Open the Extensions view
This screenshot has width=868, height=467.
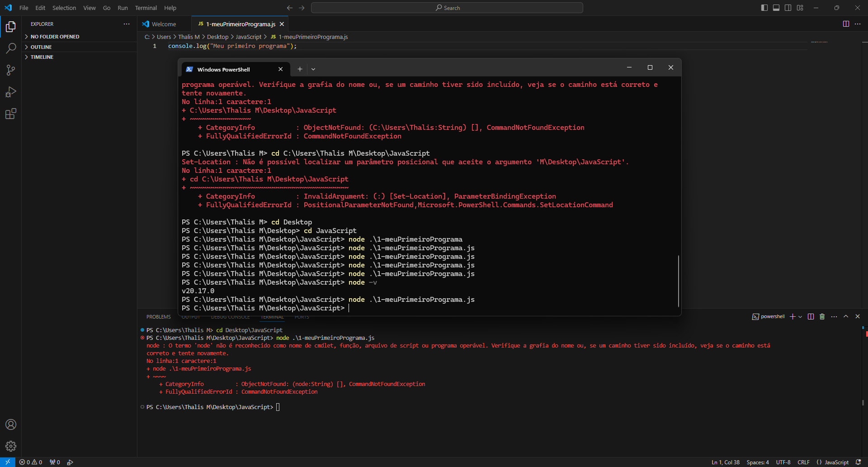point(11,114)
